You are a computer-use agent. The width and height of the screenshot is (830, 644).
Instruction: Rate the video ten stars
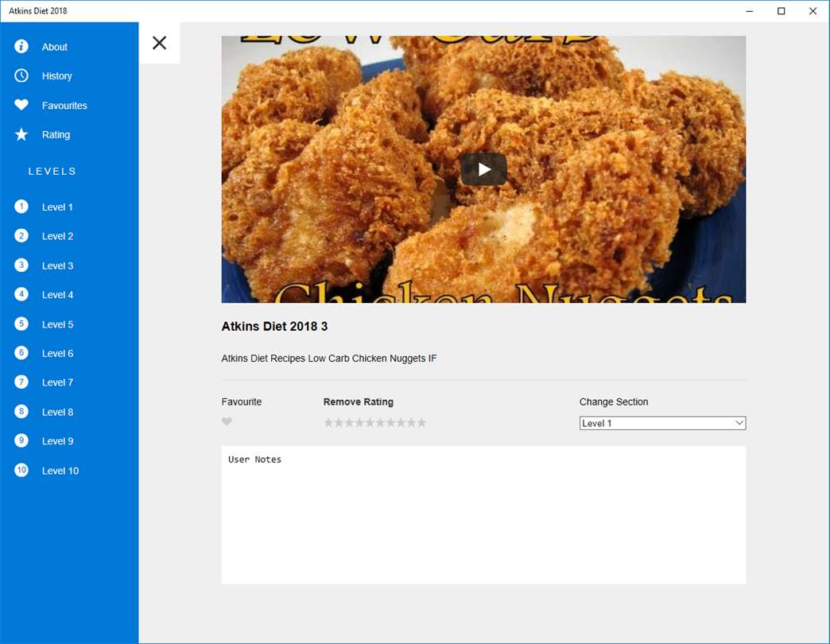click(421, 422)
